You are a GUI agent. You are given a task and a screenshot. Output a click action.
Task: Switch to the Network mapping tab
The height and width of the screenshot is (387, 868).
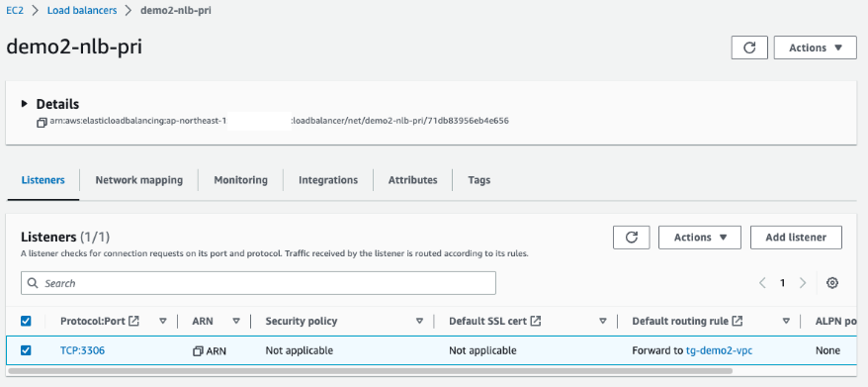(139, 180)
